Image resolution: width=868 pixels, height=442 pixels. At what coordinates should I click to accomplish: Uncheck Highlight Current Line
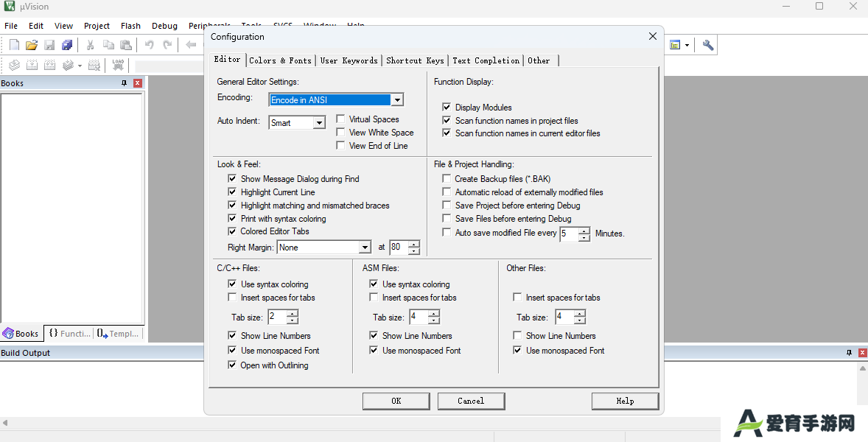(233, 192)
